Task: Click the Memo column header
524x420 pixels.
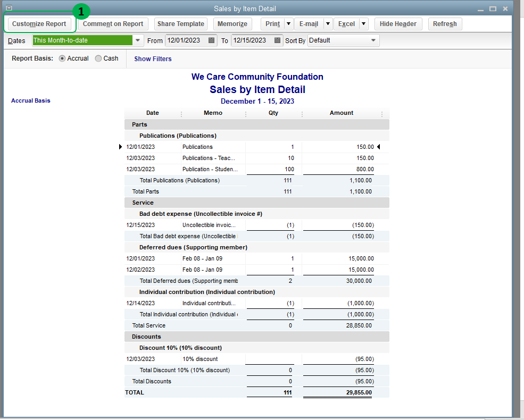Action: coord(213,113)
